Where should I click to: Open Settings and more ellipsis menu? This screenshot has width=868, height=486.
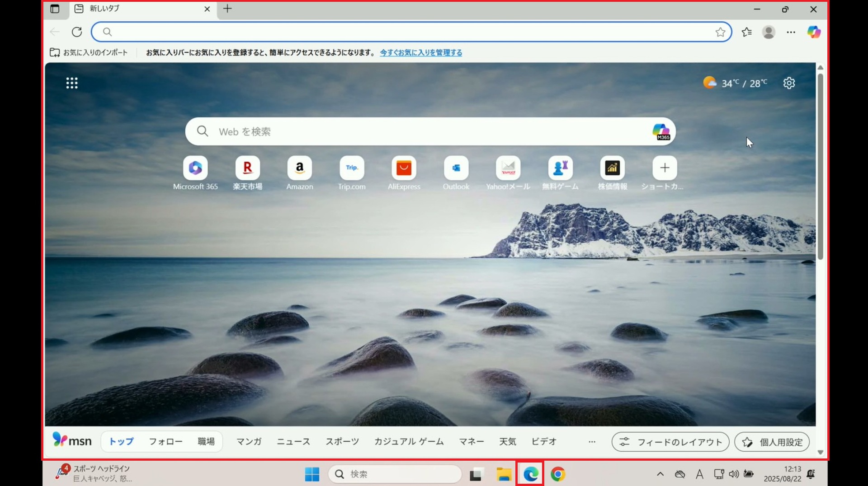(791, 32)
